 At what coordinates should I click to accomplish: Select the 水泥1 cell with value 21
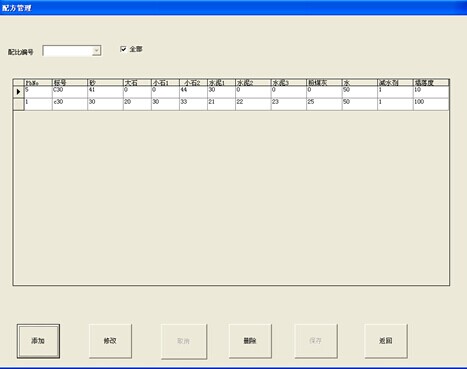tap(221, 104)
